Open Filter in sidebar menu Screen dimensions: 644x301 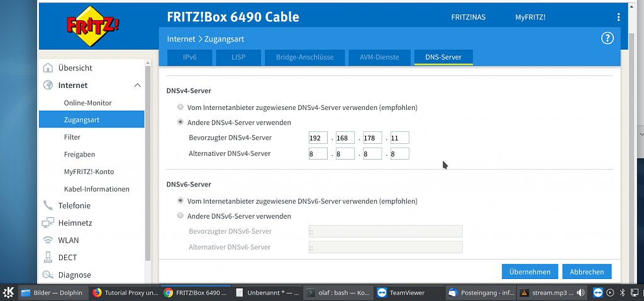[72, 137]
